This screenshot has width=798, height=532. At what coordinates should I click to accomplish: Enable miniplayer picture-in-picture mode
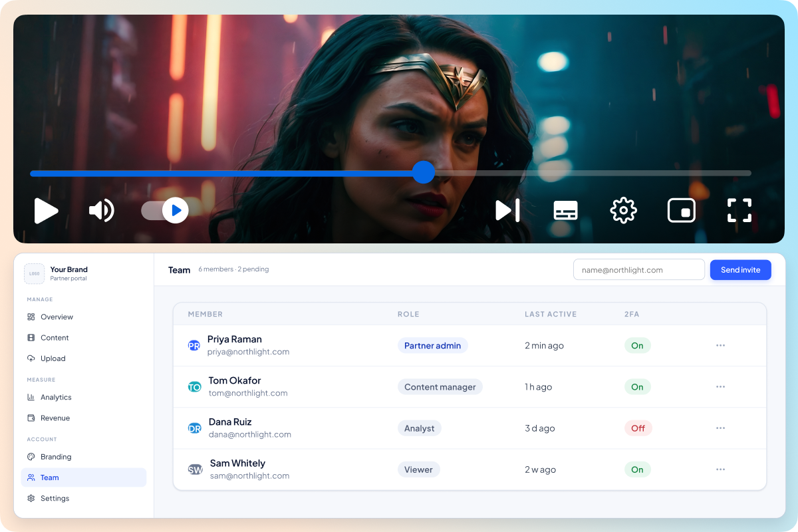(682, 211)
